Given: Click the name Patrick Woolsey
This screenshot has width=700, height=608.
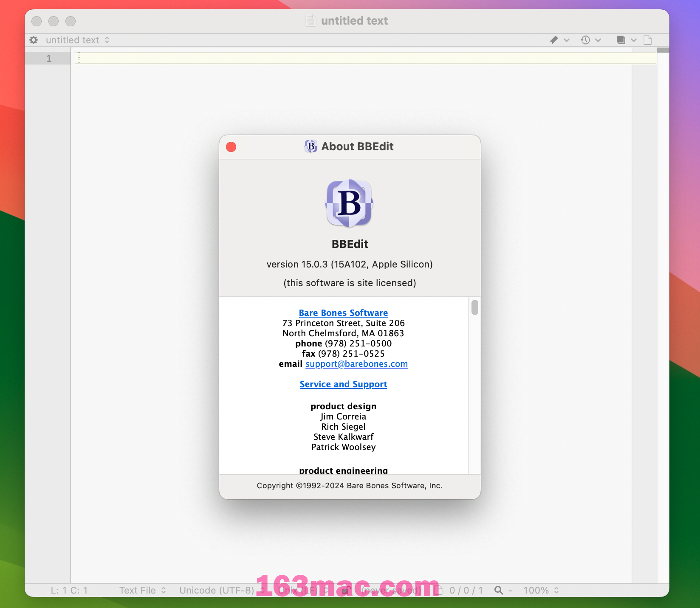Looking at the screenshot, I should (x=343, y=447).
